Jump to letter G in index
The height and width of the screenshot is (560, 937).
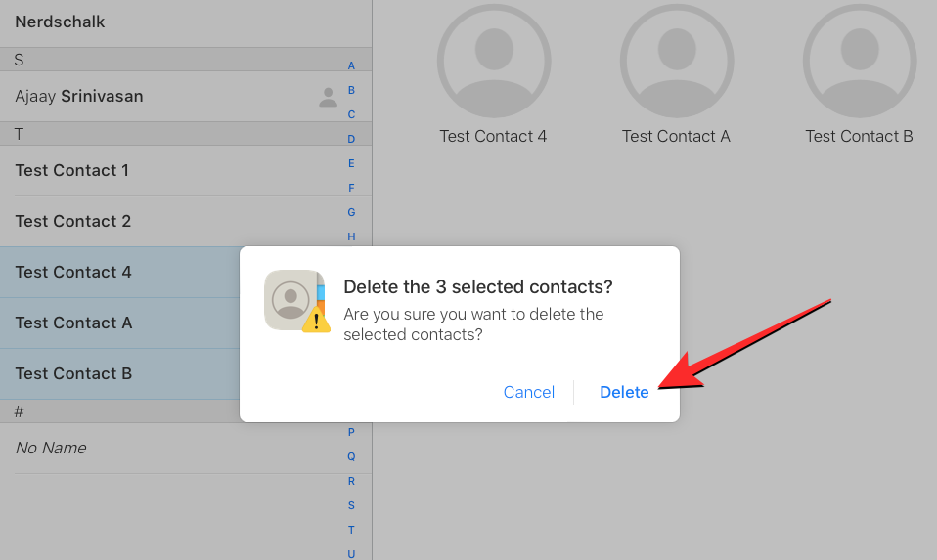[x=351, y=212]
